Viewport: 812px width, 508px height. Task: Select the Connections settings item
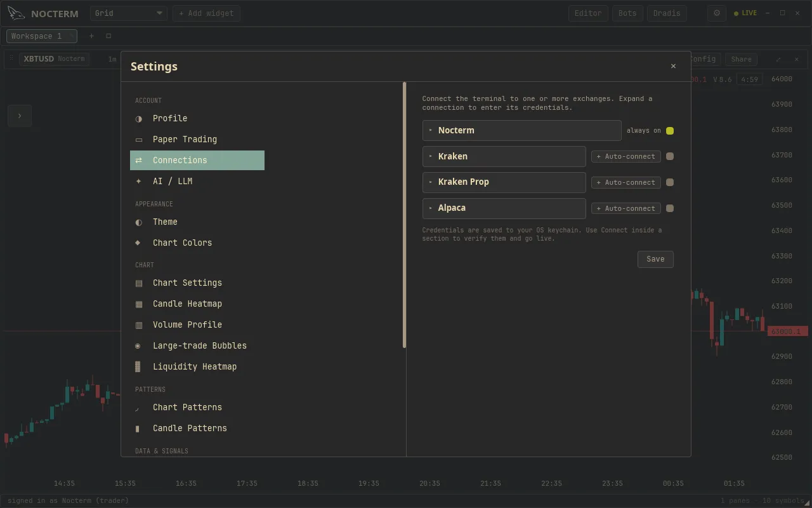(197, 161)
